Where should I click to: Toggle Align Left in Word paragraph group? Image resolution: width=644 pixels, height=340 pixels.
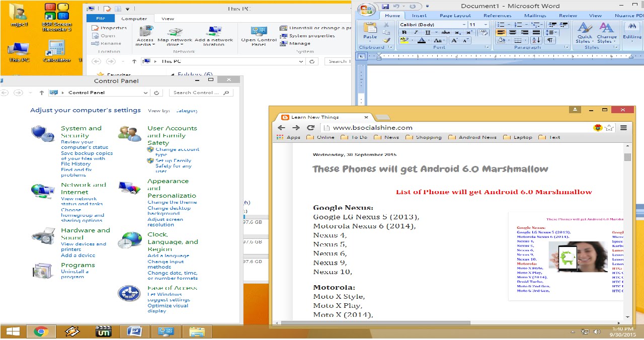501,32
